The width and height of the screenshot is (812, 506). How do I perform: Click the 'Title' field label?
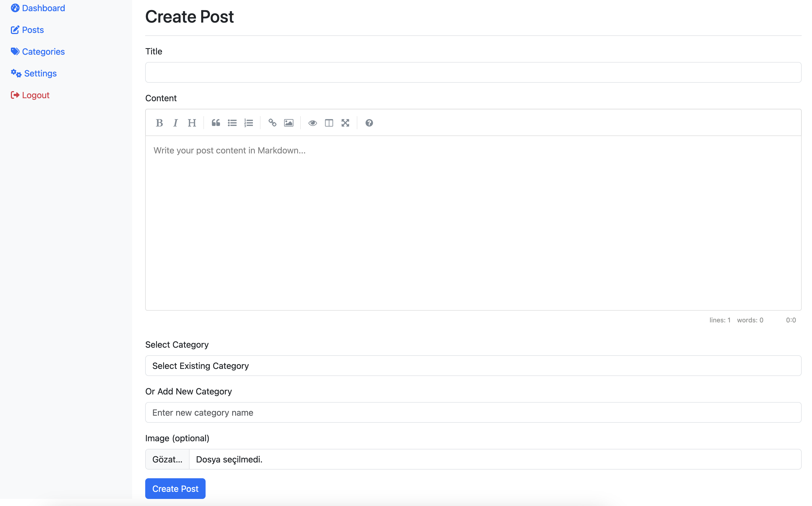pos(153,51)
